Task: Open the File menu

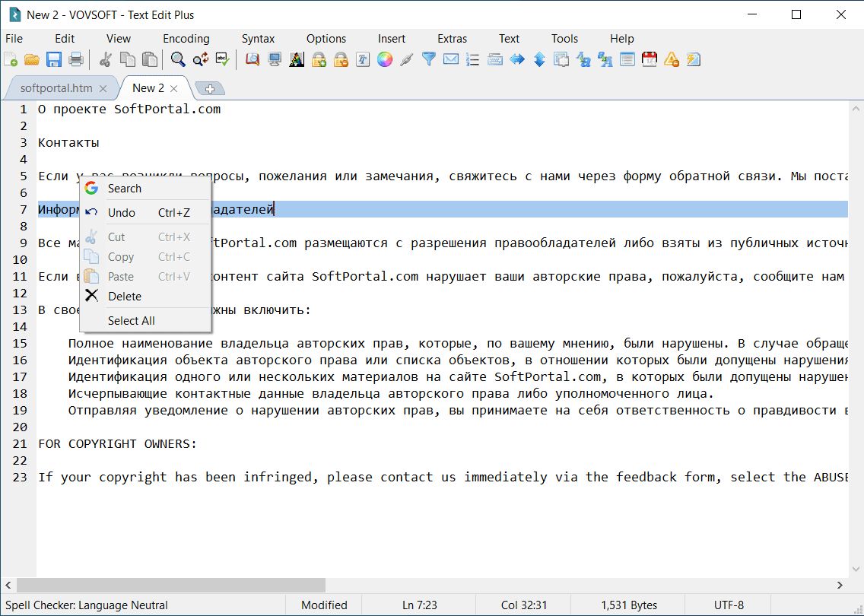Action: 14,39
